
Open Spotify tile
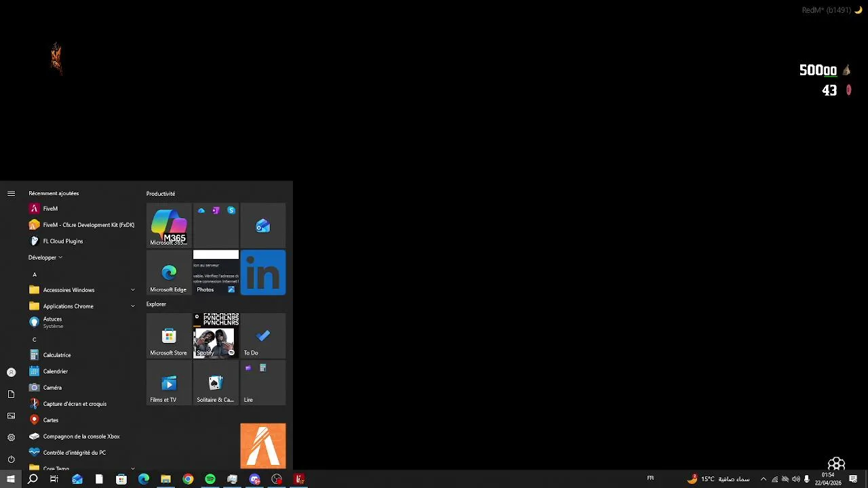(x=216, y=335)
